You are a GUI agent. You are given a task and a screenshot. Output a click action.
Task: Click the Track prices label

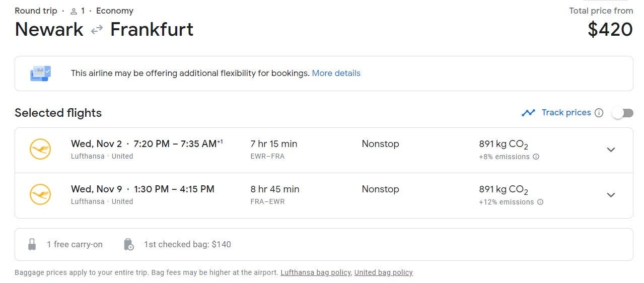566,112
